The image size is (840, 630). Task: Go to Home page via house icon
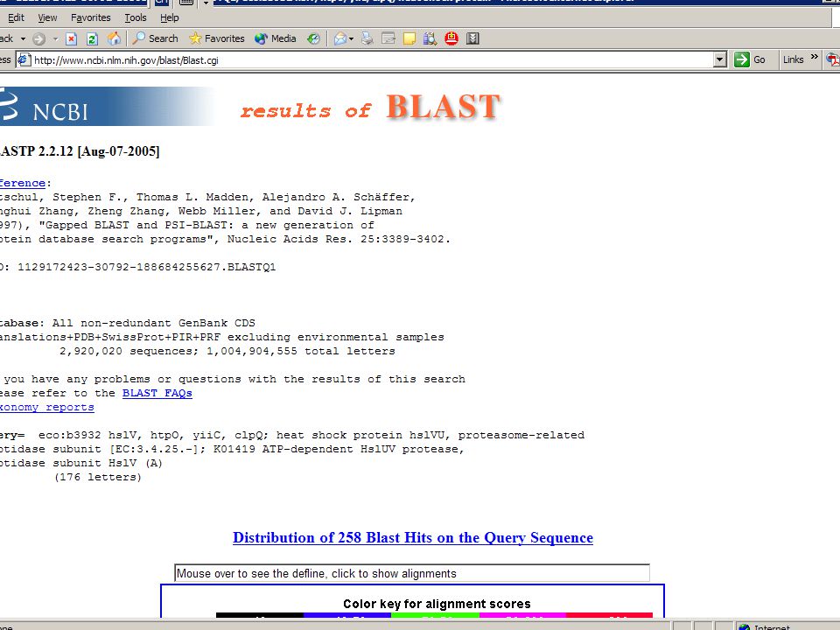(114, 38)
